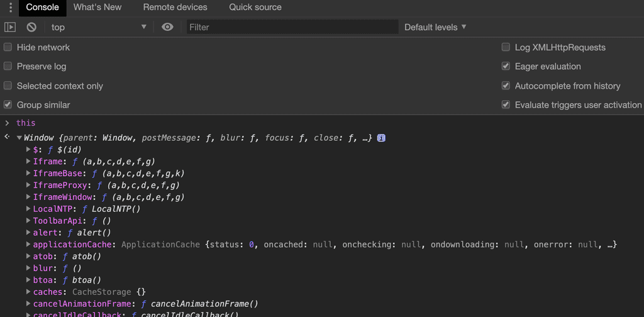Turn on Preserve log
Screen dimensions: 644x317
tap(8, 66)
